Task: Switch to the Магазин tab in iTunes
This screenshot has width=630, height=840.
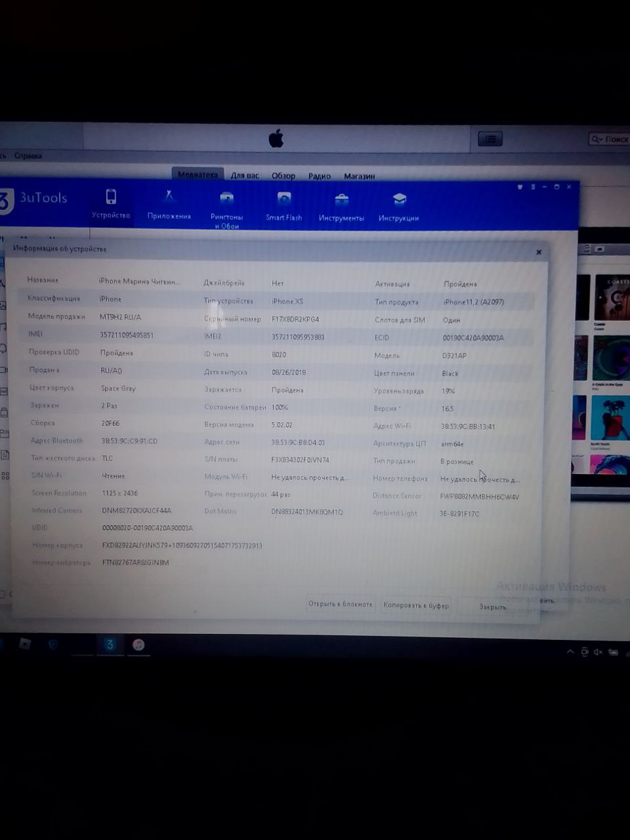Action: [x=359, y=176]
